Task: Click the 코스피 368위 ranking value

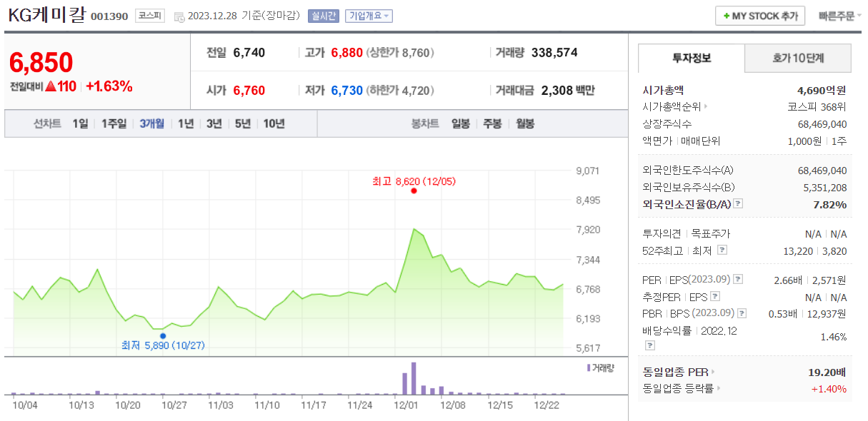Action: click(x=817, y=107)
